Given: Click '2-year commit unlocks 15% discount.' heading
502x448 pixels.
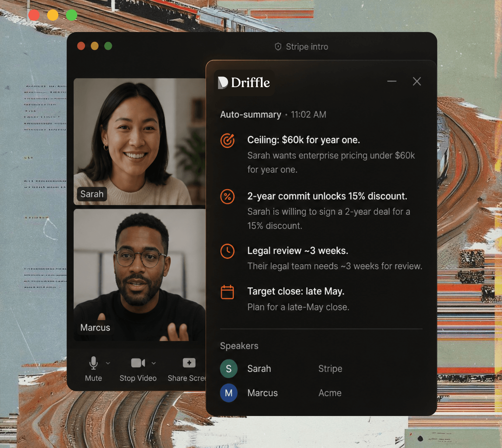Looking at the screenshot, I should click(327, 196).
